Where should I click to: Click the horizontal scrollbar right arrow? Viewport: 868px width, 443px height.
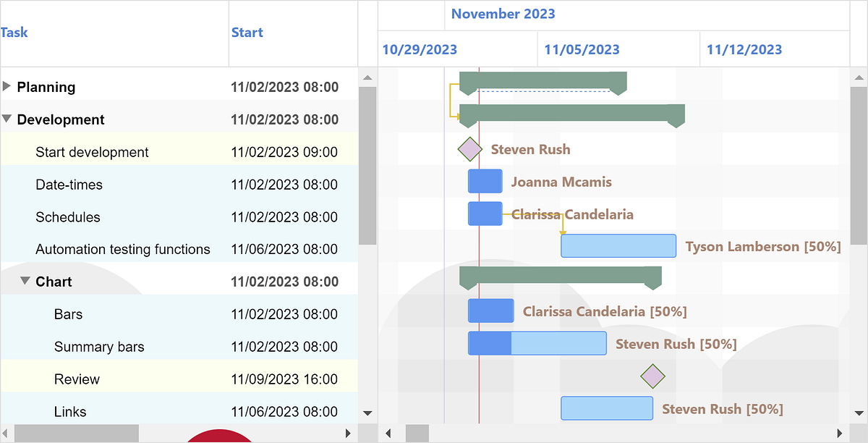[x=348, y=433]
